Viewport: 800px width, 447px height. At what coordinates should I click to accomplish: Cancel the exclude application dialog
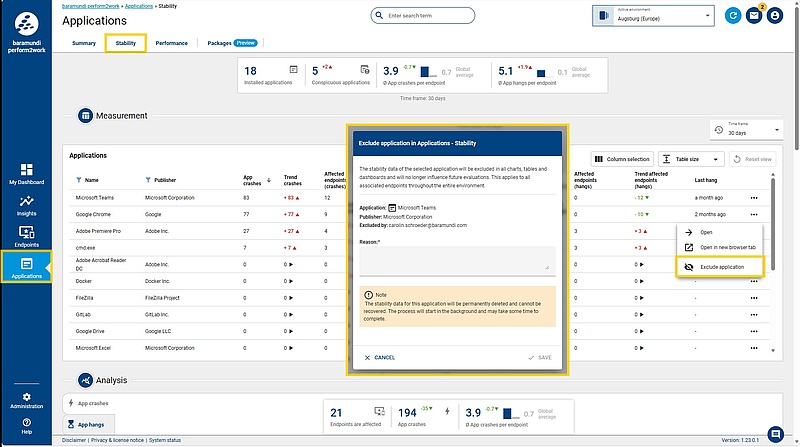click(380, 357)
